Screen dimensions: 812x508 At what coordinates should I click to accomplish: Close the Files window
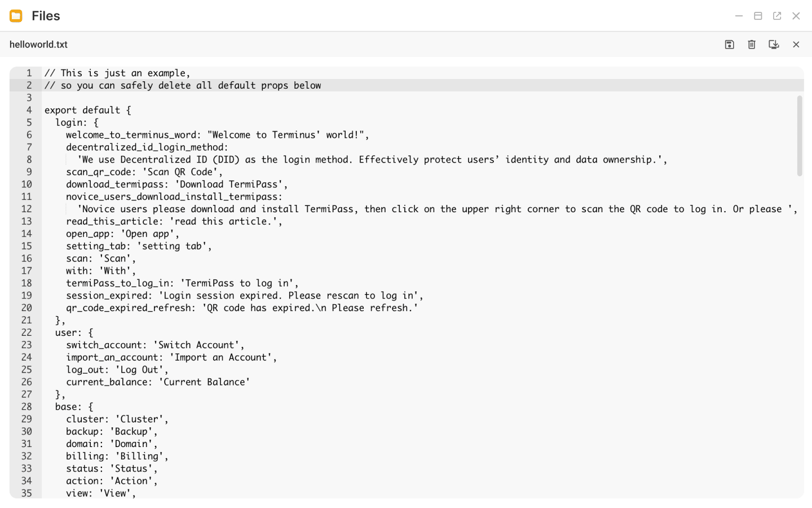(x=796, y=16)
